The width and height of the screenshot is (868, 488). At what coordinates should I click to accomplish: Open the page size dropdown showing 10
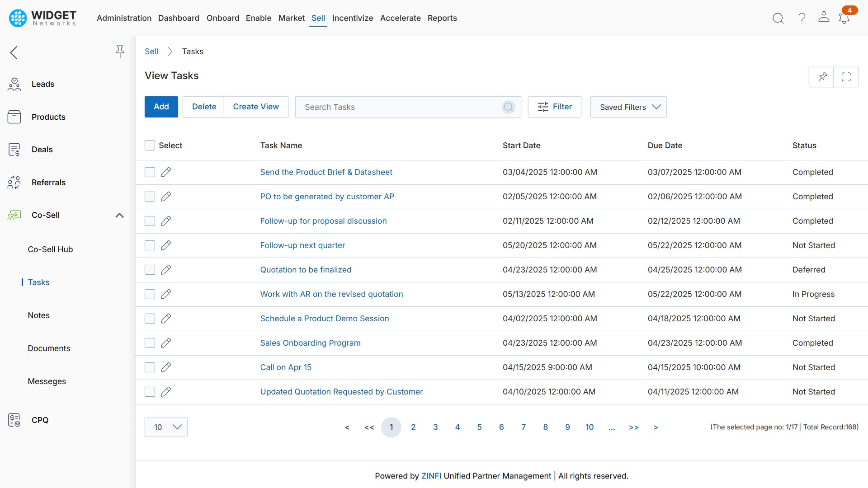pos(165,427)
